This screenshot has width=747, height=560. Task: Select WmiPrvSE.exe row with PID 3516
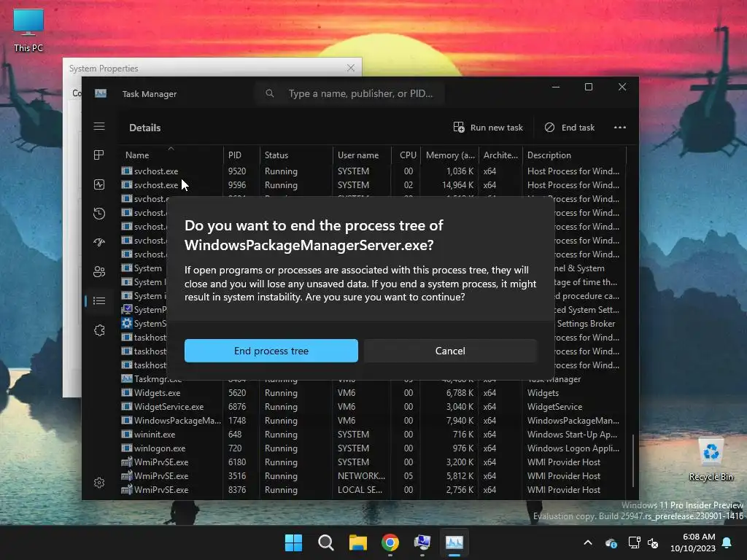click(x=373, y=475)
